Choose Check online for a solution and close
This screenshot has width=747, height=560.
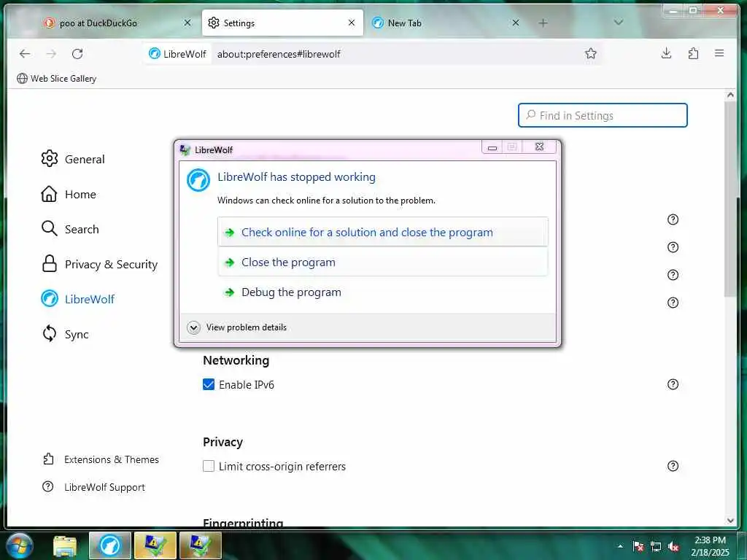[x=382, y=232]
